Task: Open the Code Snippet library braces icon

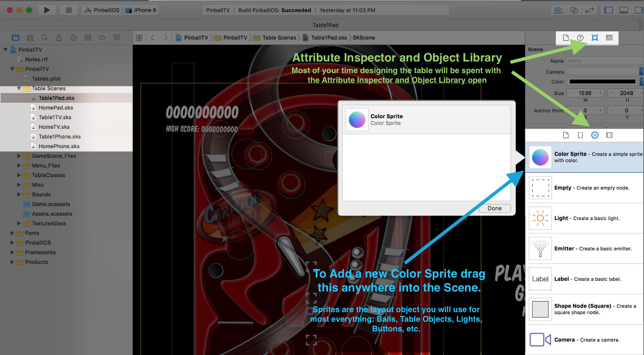Action: [x=580, y=135]
